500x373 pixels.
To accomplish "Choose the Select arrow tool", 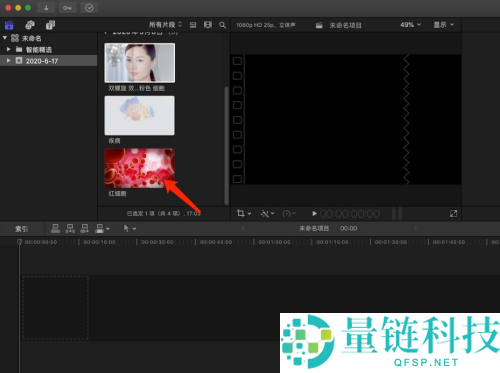I will [126, 228].
